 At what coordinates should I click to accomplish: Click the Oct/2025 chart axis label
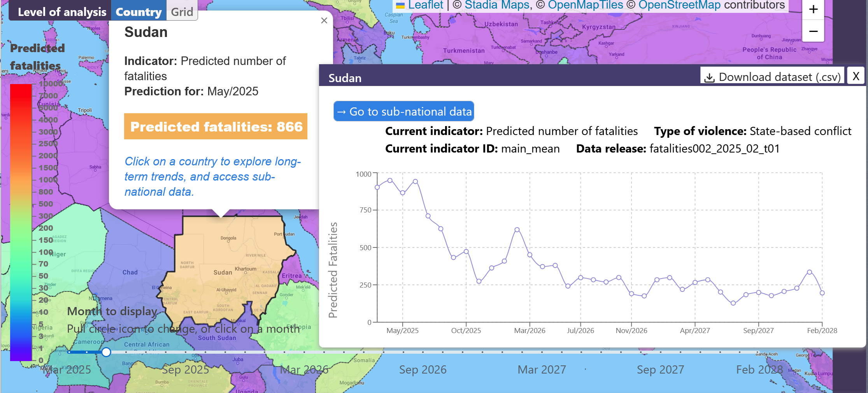point(466,330)
